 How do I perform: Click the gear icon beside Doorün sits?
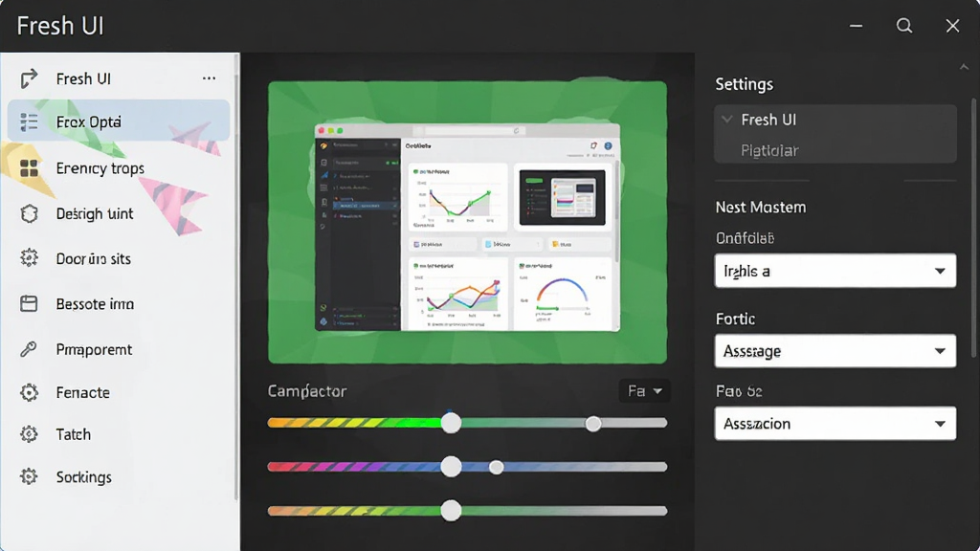tap(29, 258)
